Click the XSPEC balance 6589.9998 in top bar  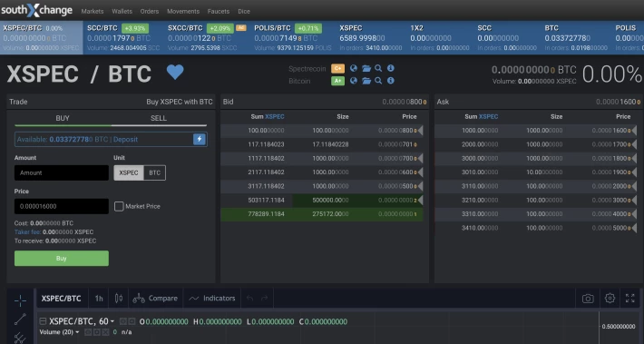(x=362, y=38)
